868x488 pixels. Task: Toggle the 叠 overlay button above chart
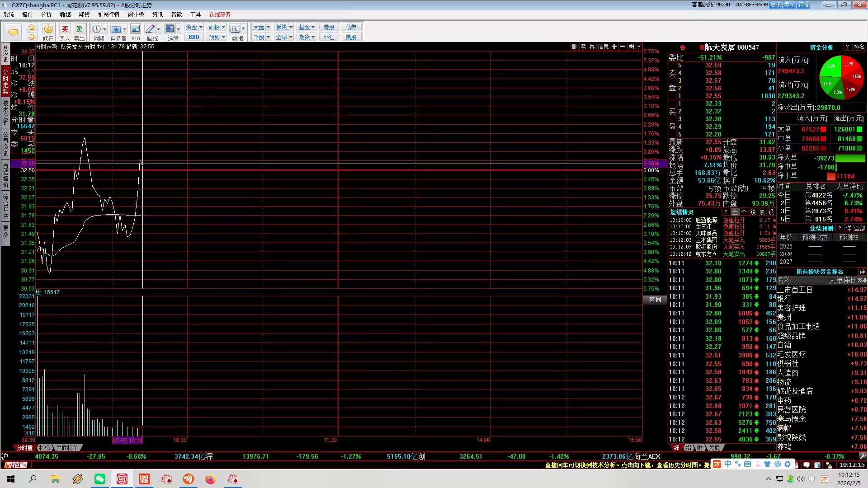(592, 47)
